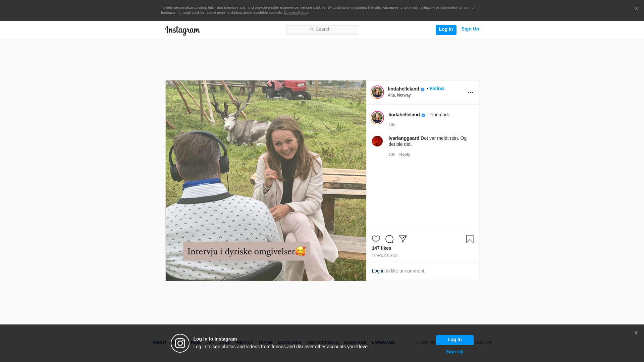This screenshot has width=644, height=362.
Task: Open HASHTAGS footer link
Action: (x=355, y=343)
